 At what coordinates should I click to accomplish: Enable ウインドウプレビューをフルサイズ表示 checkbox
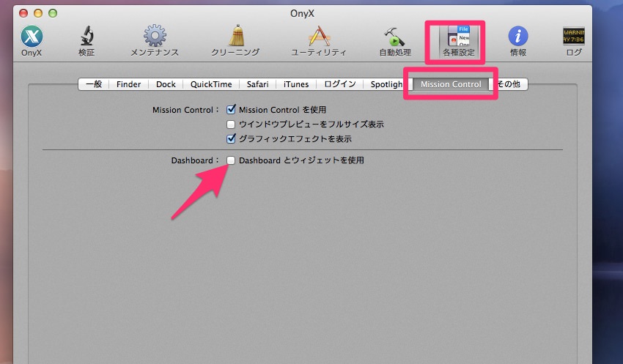tap(231, 125)
